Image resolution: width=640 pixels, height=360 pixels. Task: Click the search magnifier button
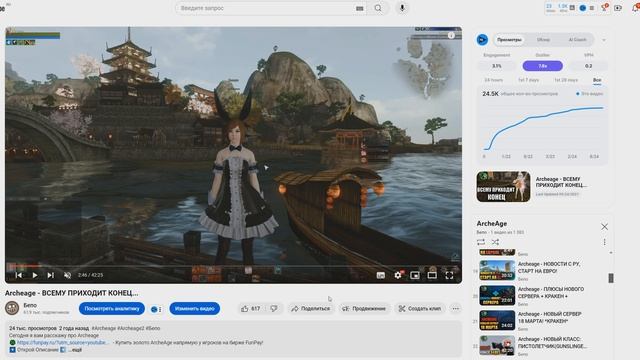[x=378, y=8]
